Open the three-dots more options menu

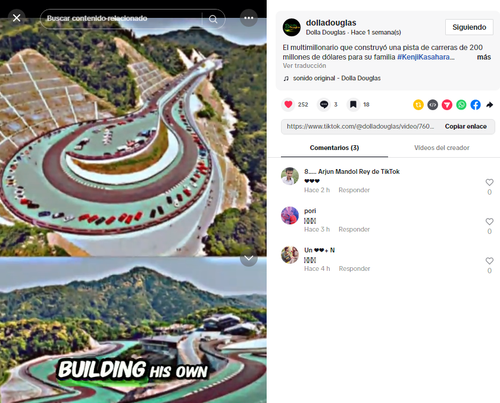pyautogui.click(x=249, y=18)
